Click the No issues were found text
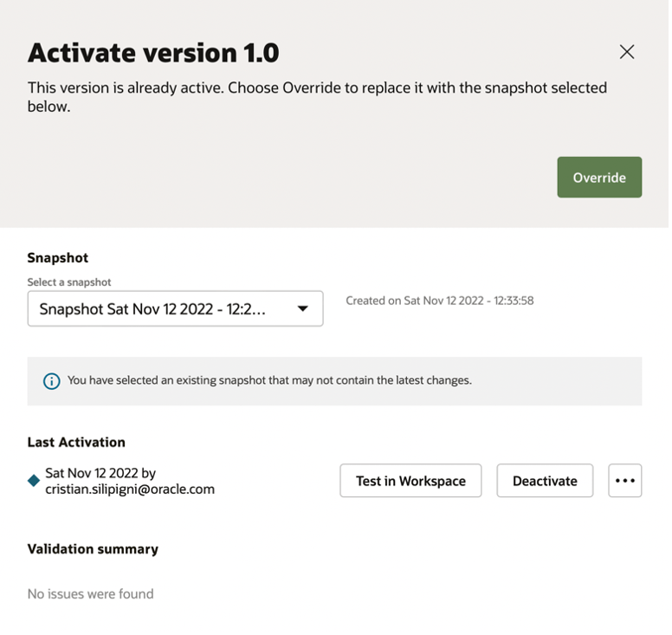 click(x=90, y=593)
